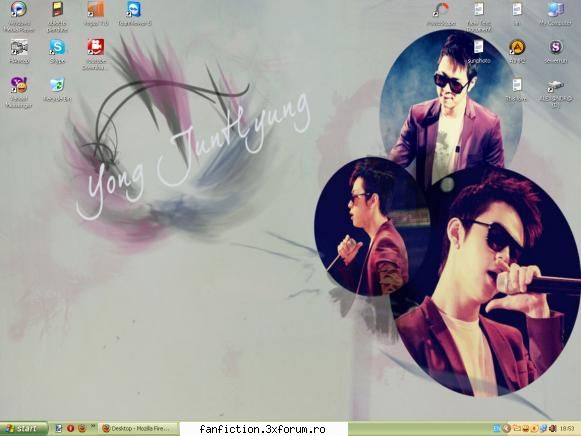The width and height of the screenshot is (581, 436).
Task: Click the system tray clock showing 18:53
Action: tap(567, 429)
